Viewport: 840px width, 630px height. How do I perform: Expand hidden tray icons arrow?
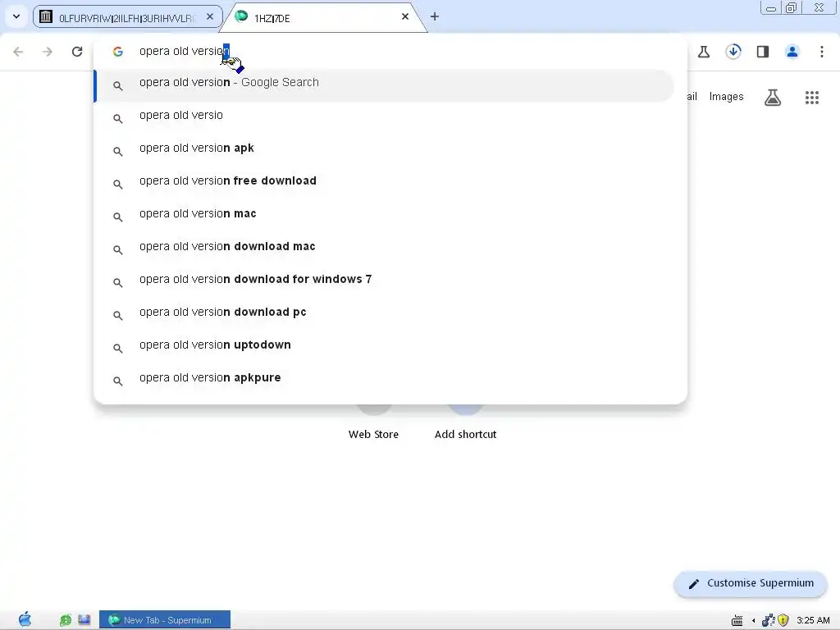754,620
